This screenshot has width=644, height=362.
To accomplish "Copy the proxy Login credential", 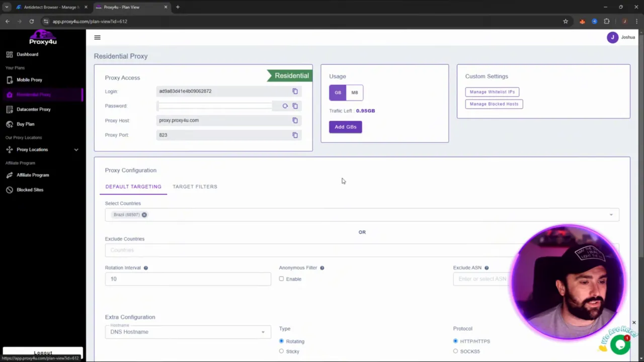I will point(295,91).
